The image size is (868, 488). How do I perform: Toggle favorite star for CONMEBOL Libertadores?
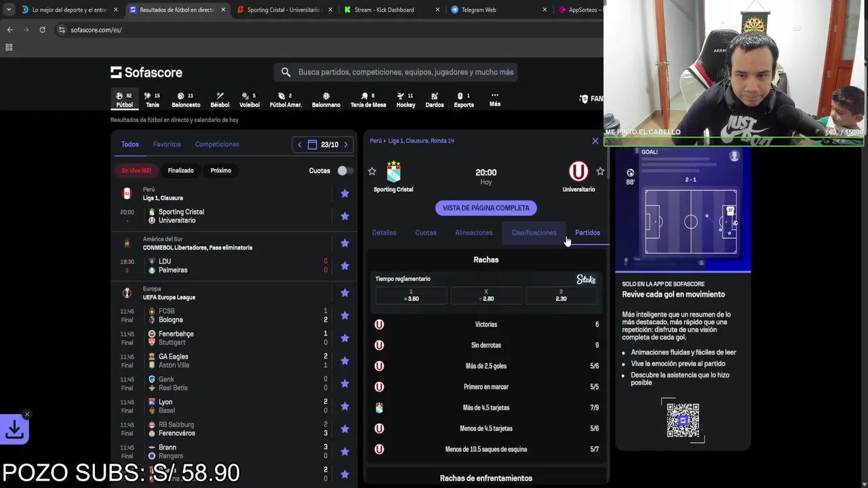pos(344,243)
